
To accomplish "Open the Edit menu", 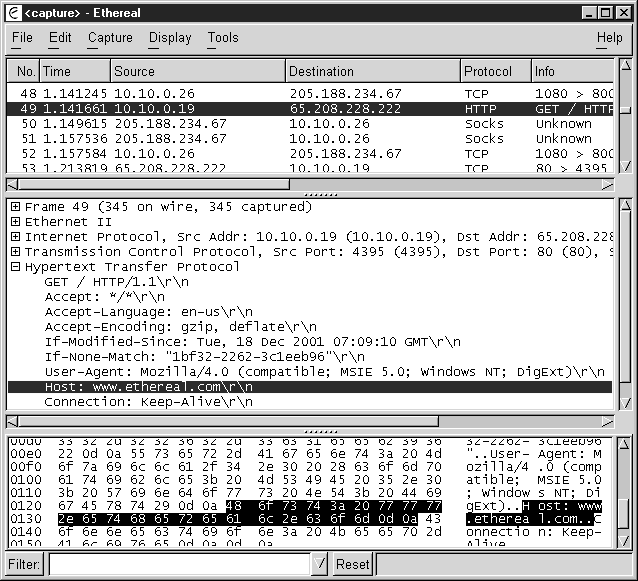I will 60,38.
